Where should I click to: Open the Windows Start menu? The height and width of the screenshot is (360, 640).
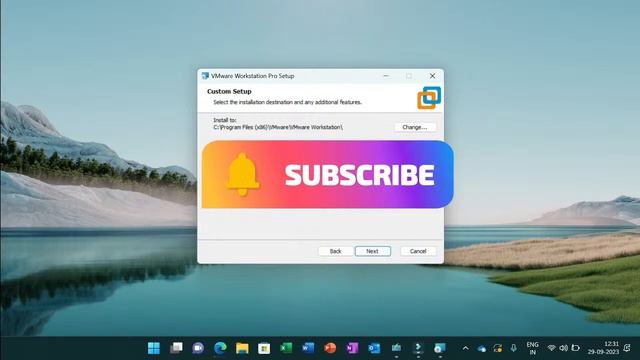click(x=154, y=348)
